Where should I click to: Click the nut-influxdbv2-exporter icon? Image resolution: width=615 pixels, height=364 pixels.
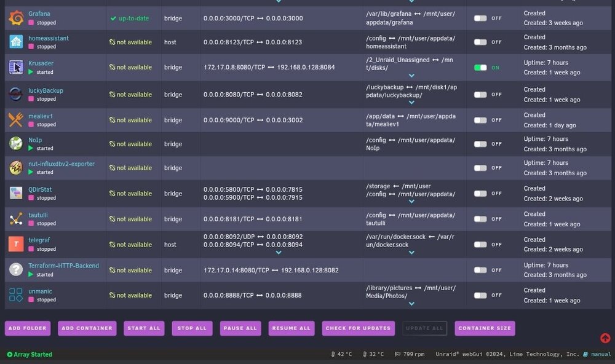tap(16, 167)
